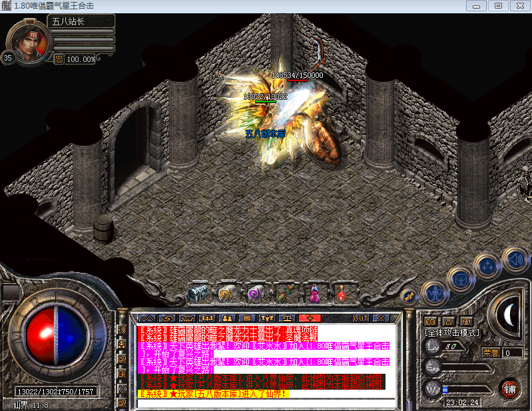The image size is (532, 411).
Task: Click the small satellite icon button
Action: pos(409,297)
